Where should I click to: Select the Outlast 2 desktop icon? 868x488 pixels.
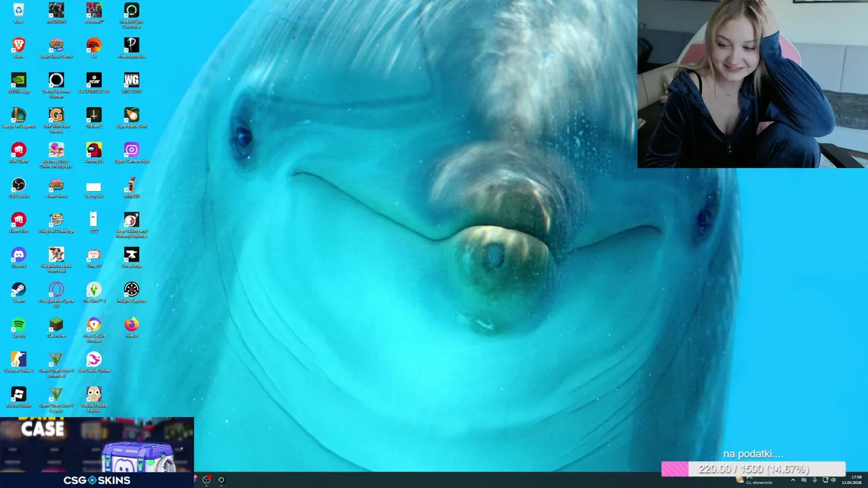tap(94, 118)
